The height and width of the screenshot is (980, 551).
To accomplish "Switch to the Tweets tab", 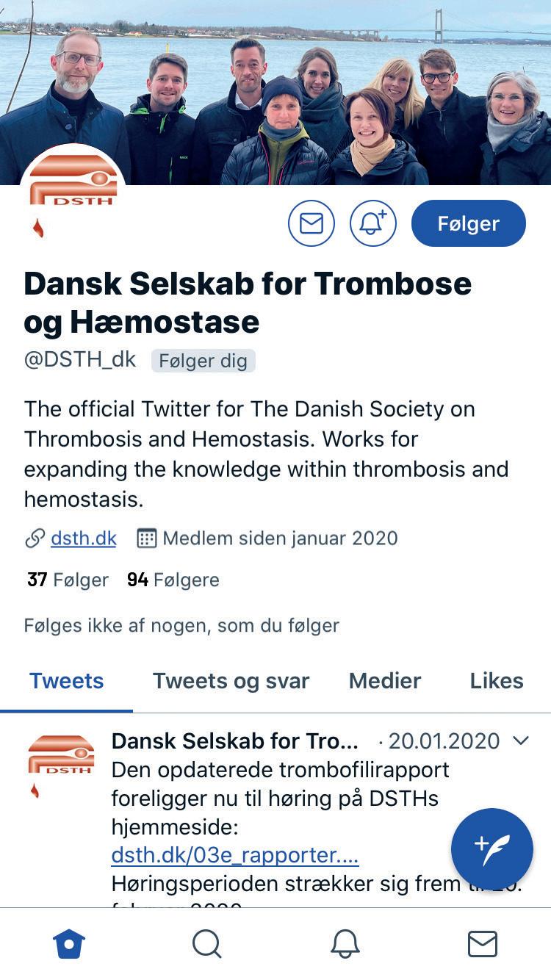I will (x=66, y=681).
